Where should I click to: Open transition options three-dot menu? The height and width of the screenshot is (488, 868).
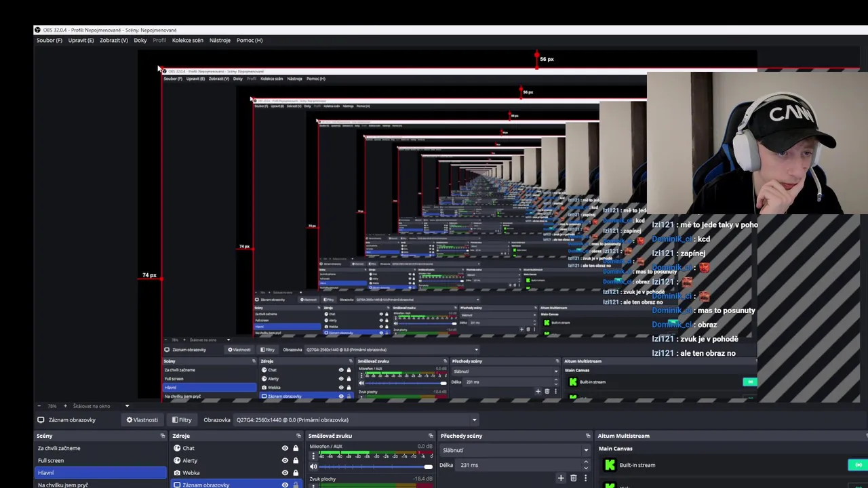click(585, 479)
